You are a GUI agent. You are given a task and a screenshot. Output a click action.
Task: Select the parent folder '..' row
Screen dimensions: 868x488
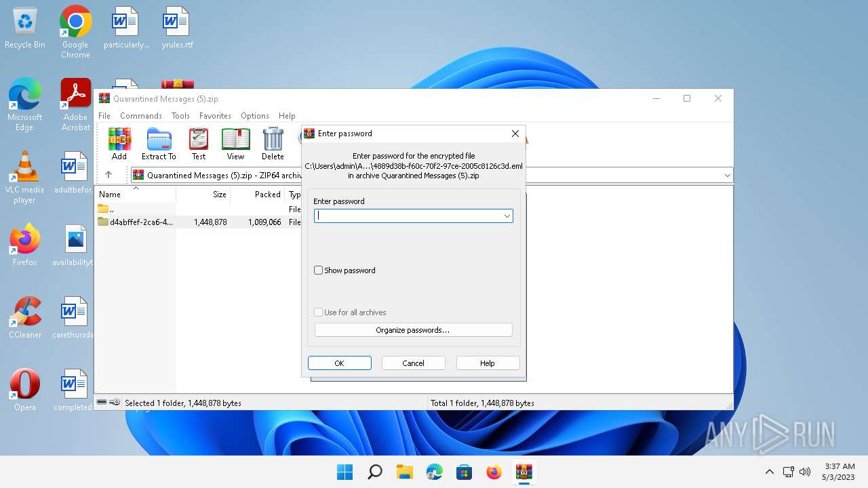click(198, 209)
